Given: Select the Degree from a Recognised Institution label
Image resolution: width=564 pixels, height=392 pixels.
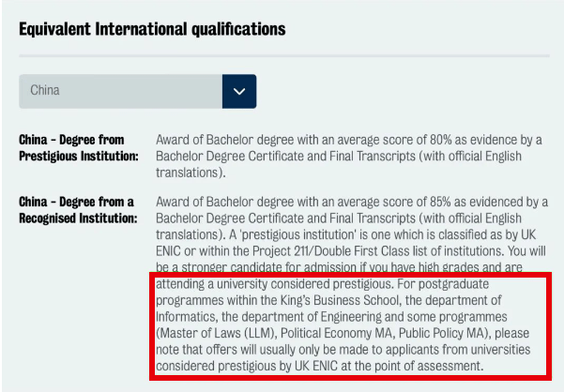Looking at the screenshot, I should pos(77,210).
